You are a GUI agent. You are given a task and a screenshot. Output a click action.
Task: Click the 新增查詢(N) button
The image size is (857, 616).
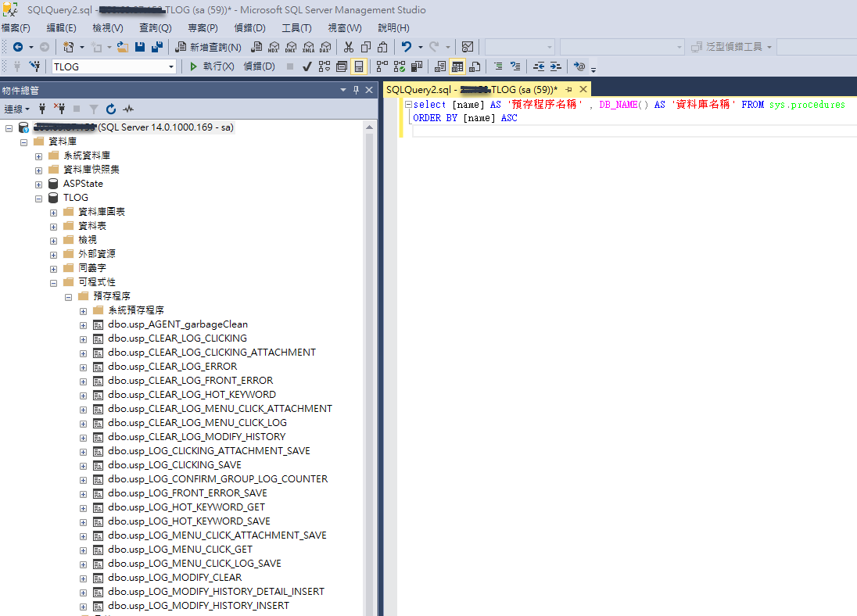pos(208,47)
